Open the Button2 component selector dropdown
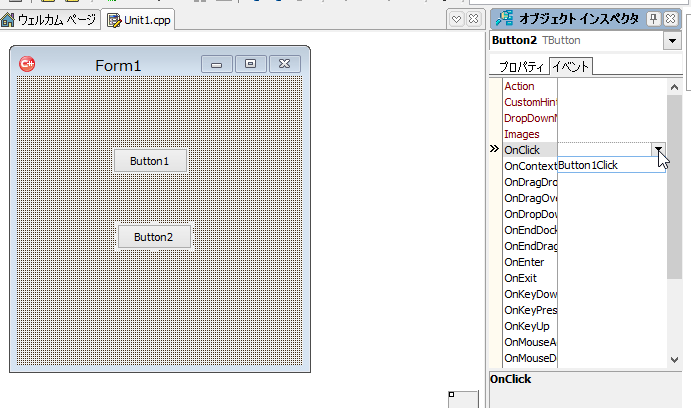Image resolution: width=691 pixels, height=408 pixels. (671, 41)
